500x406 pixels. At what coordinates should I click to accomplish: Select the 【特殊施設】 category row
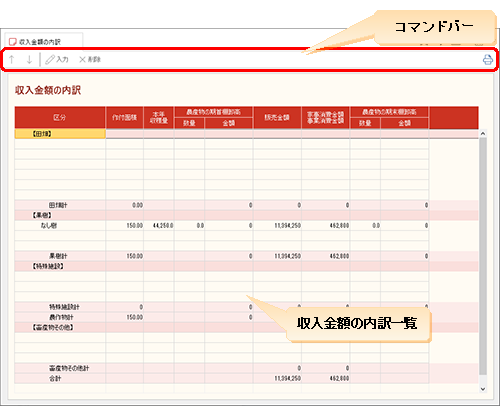(247, 266)
